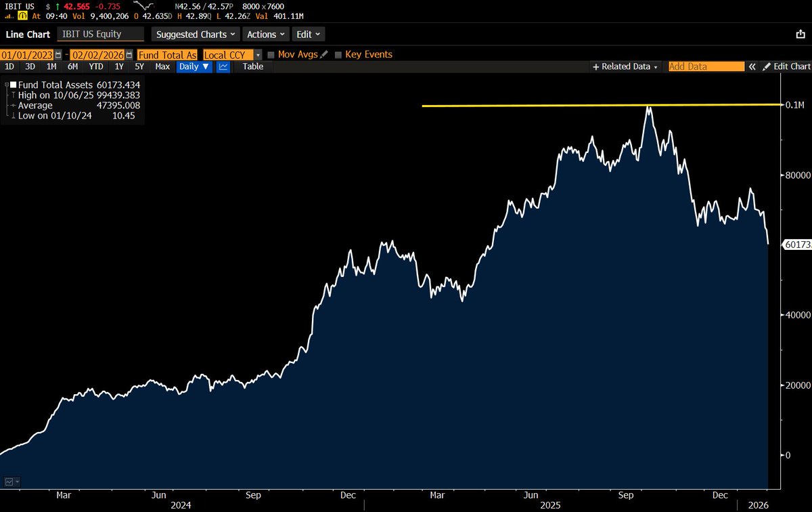Click the 60173 last value axis label

point(797,244)
